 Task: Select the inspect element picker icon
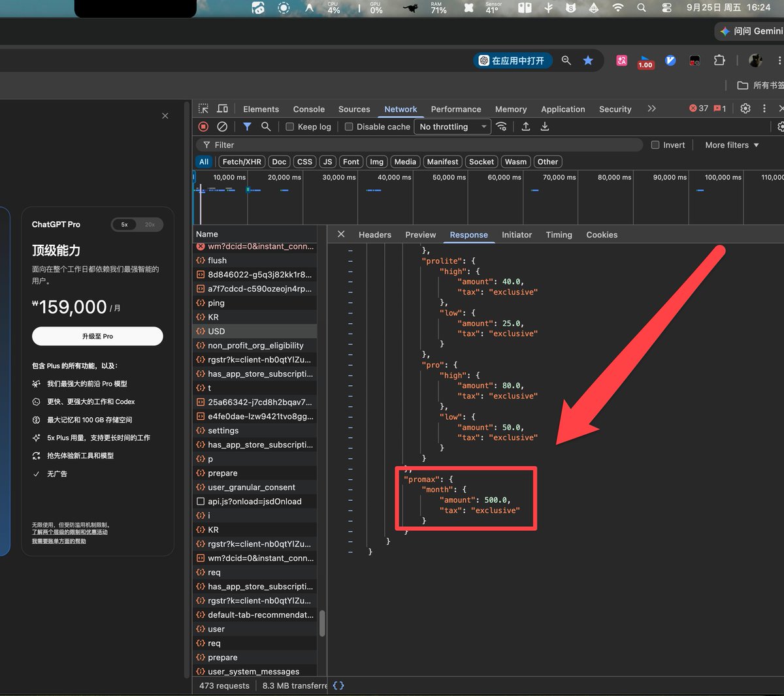tap(204, 109)
